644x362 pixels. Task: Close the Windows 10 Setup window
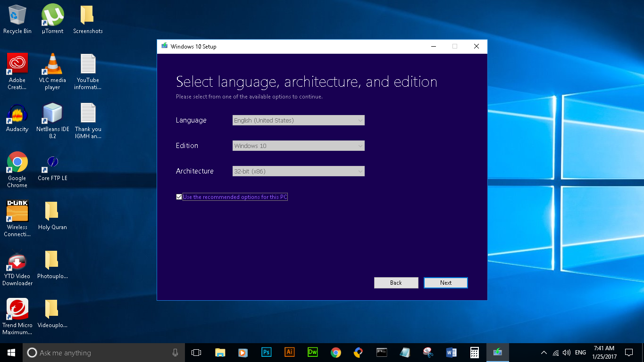tap(477, 46)
